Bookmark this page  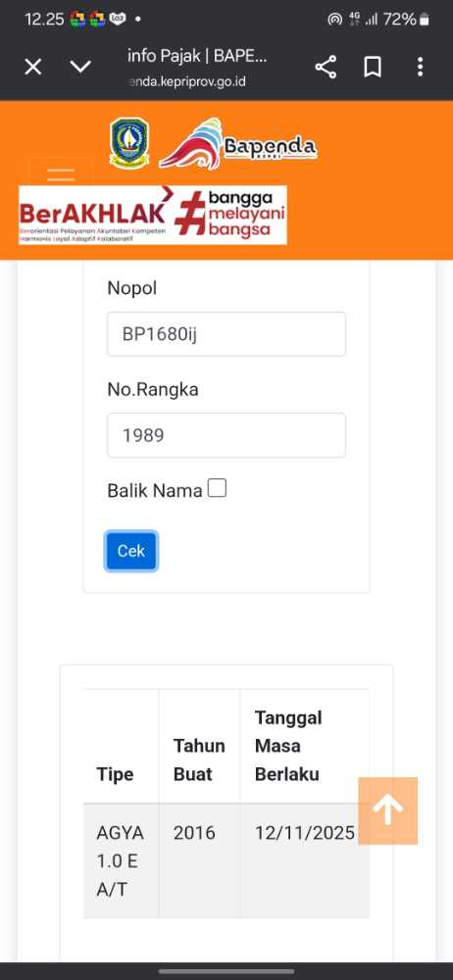(x=373, y=67)
